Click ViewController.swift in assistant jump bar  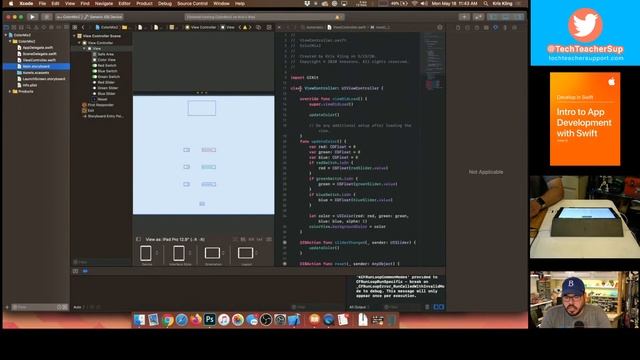point(347,27)
